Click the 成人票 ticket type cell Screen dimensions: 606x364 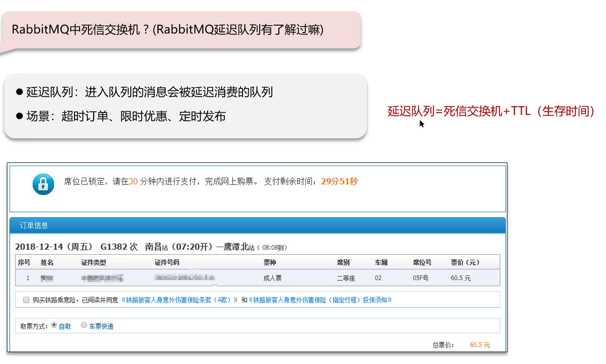pyautogui.click(x=273, y=278)
